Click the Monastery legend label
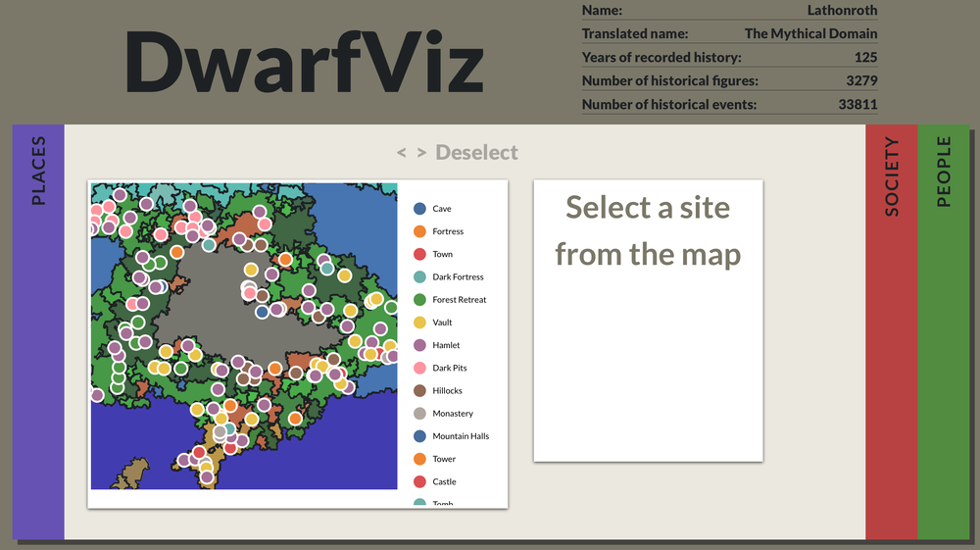The height and width of the screenshot is (550, 980). 452,414
